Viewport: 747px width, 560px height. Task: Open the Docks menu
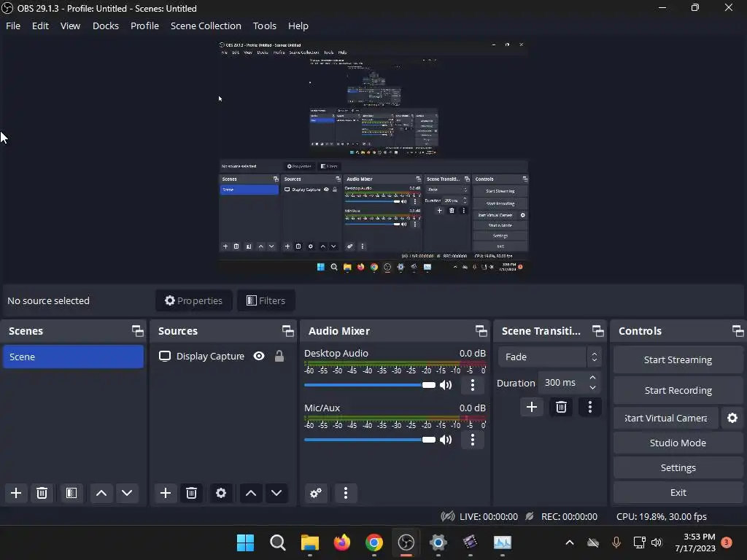pos(105,26)
